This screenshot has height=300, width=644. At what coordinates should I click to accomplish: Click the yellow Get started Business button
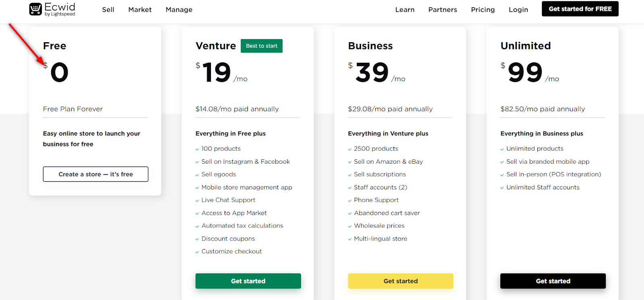[x=400, y=281]
